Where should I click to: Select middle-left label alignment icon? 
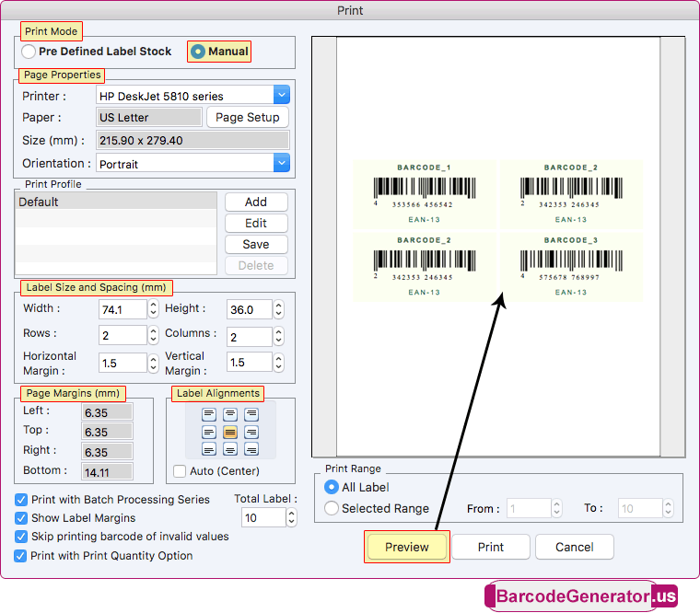pyautogui.click(x=208, y=432)
